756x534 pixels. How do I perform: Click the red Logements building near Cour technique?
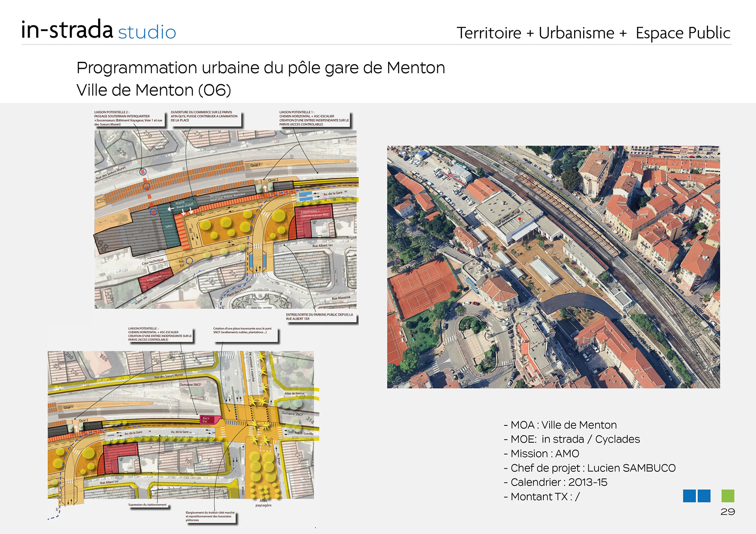tap(155, 279)
